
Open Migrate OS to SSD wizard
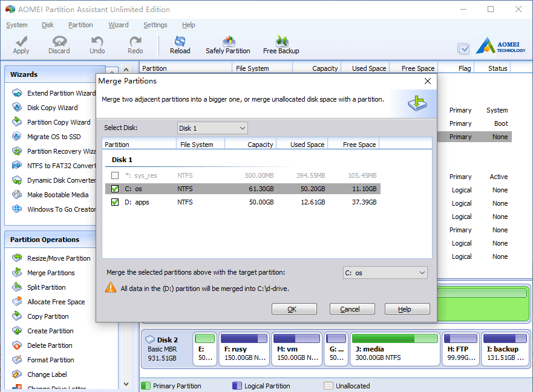point(54,137)
